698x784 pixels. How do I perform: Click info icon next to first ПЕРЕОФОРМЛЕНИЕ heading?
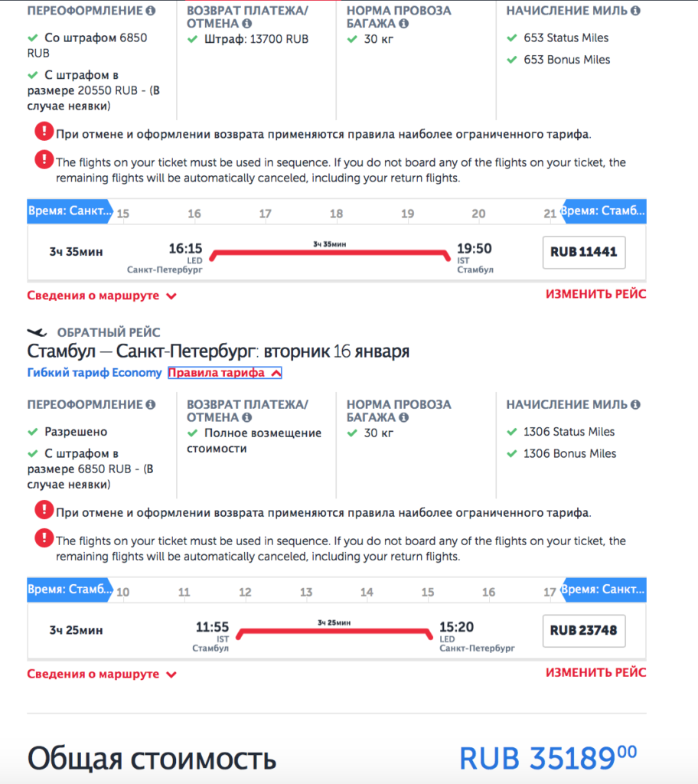(x=151, y=11)
